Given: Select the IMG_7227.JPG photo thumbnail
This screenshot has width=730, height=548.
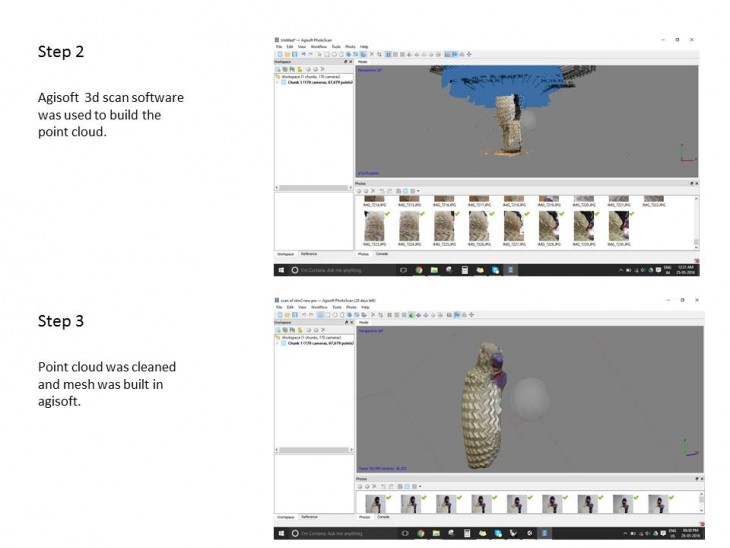Looking at the screenshot, I should (514, 225).
